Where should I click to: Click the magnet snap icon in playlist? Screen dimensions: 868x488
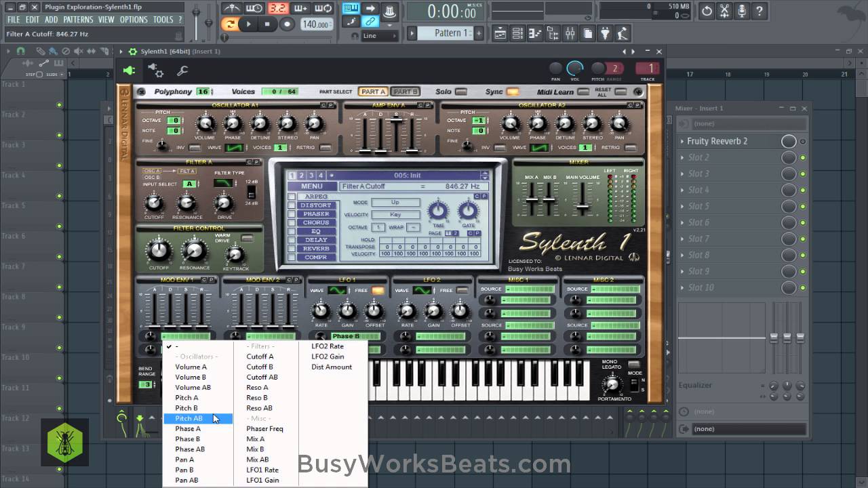click(x=20, y=52)
